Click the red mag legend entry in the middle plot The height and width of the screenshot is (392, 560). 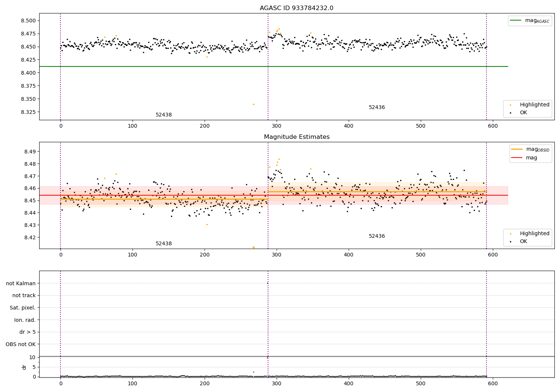(x=525, y=158)
